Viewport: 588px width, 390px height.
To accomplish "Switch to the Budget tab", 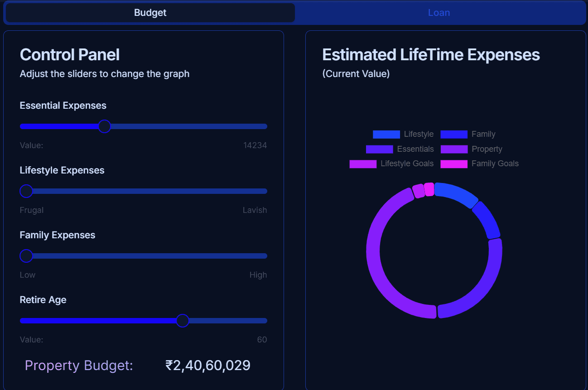I will [x=150, y=13].
